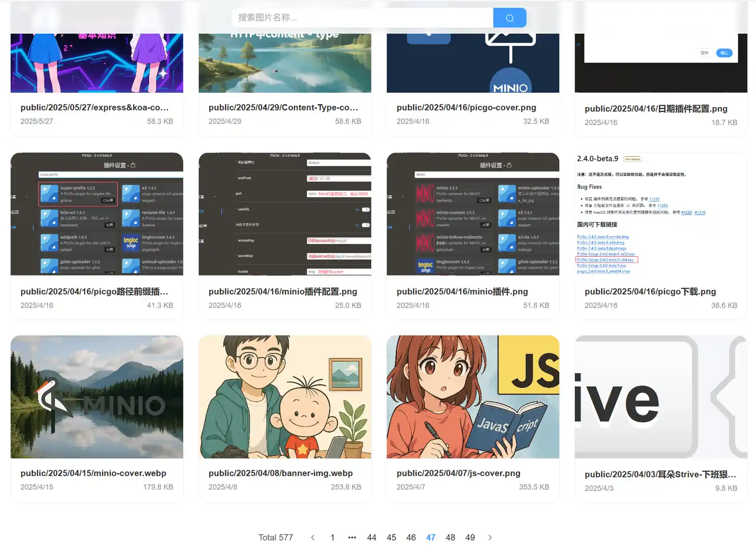This screenshot has height=554, width=756.
Task: Click the pagination ellipsis to reveal pages
Action: tap(352, 537)
